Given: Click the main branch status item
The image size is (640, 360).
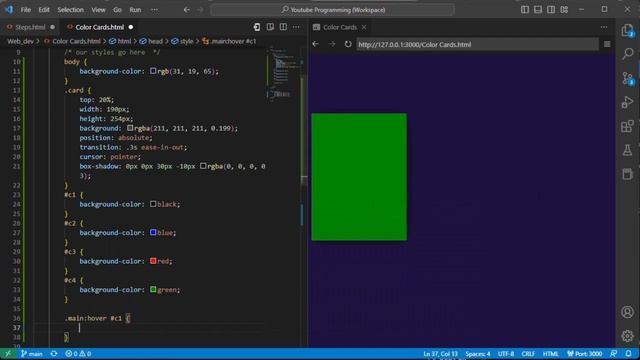Looking at the screenshot, I should pos(32,354).
